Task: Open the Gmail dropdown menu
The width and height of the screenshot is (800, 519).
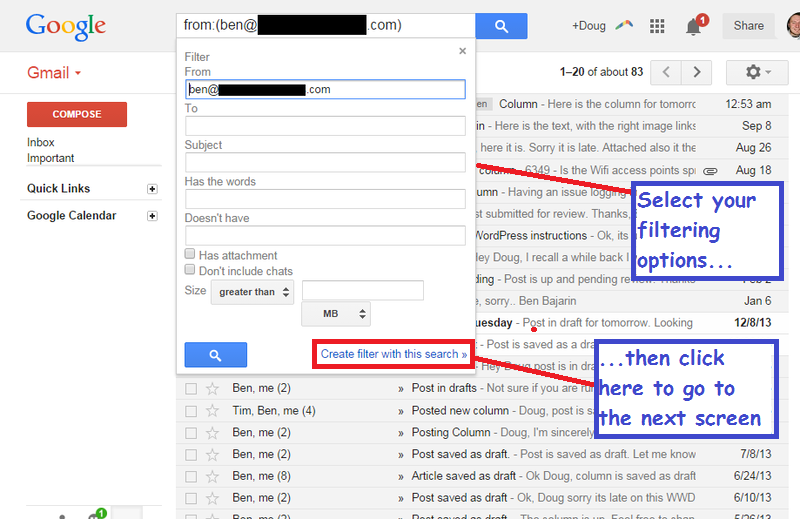Action: pos(54,72)
